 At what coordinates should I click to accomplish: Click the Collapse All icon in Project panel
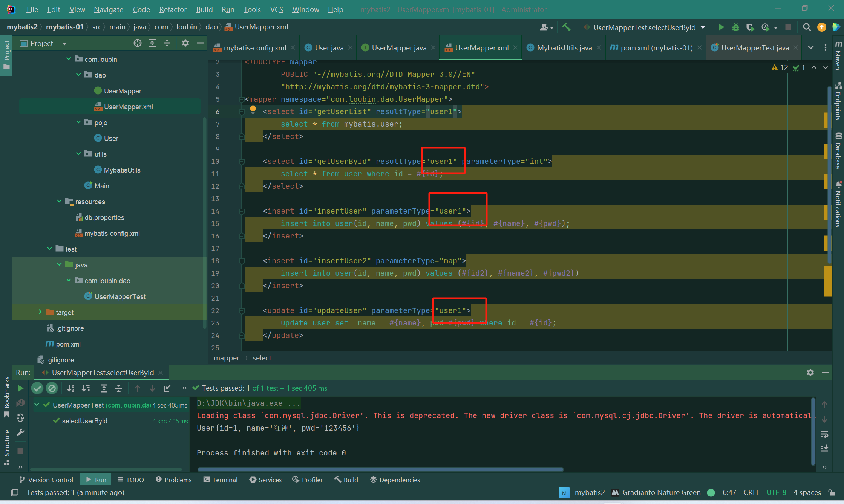[x=167, y=43]
